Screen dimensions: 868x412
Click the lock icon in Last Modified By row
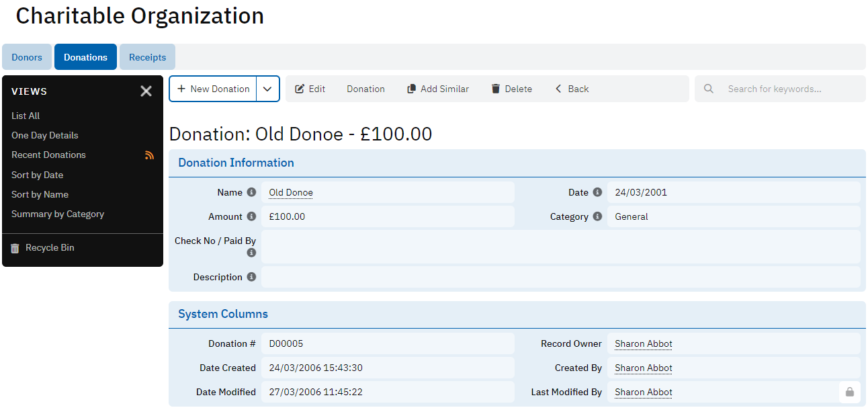click(849, 392)
